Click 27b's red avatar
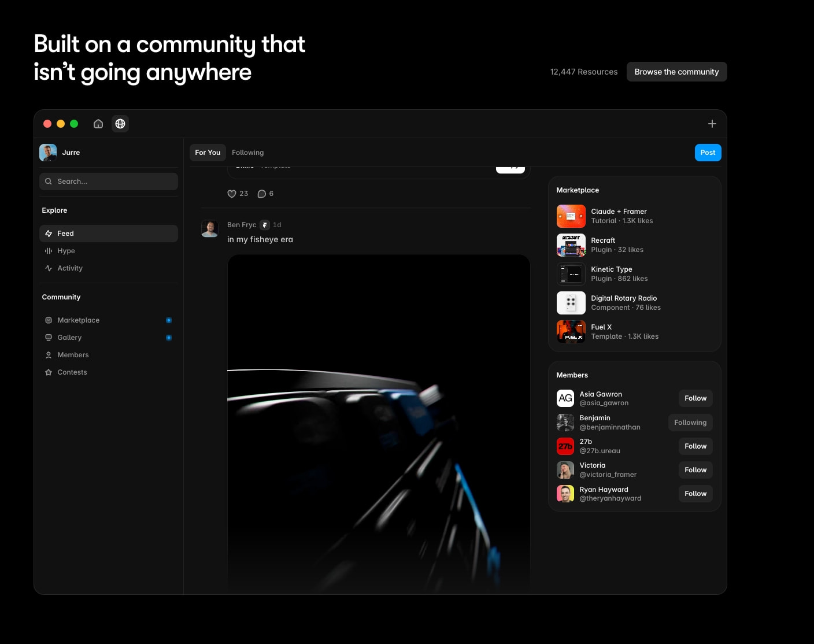Viewport: 814px width, 644px height. [565, 446]
